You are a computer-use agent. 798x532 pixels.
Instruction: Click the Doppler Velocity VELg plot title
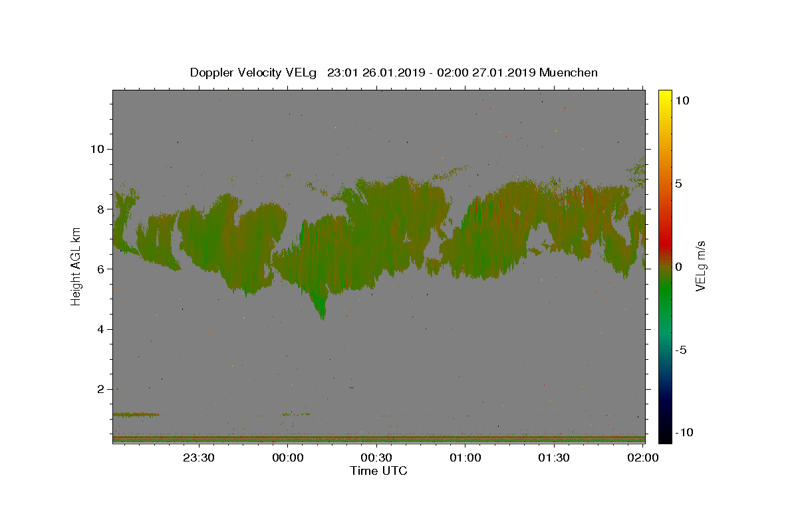394,72
